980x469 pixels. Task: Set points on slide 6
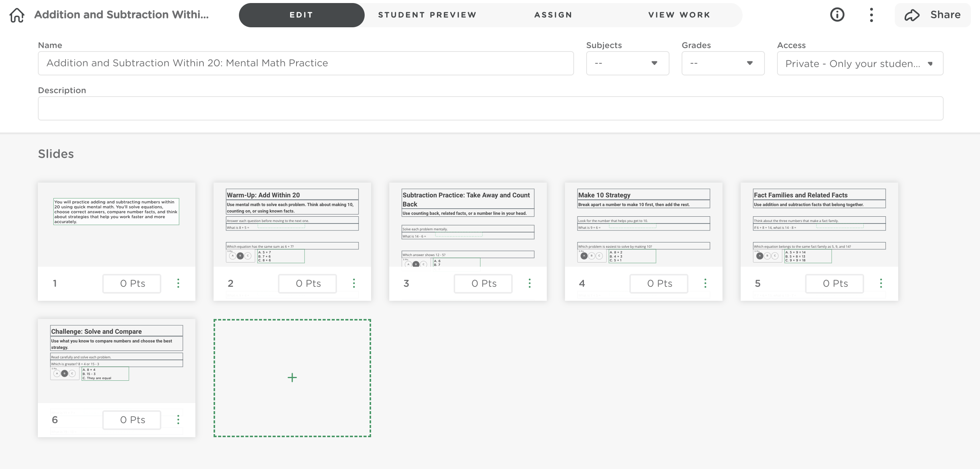click(x=132, y=420)
